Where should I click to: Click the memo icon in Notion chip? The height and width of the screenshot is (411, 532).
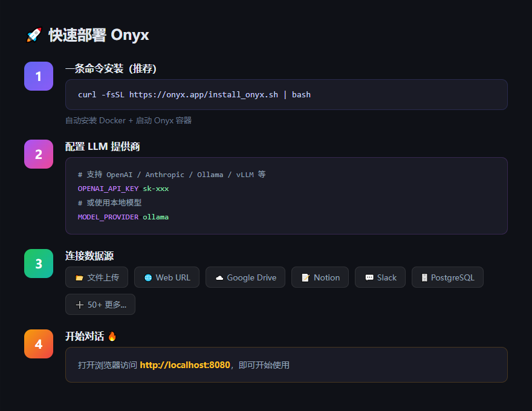click(x=305, y=278)
